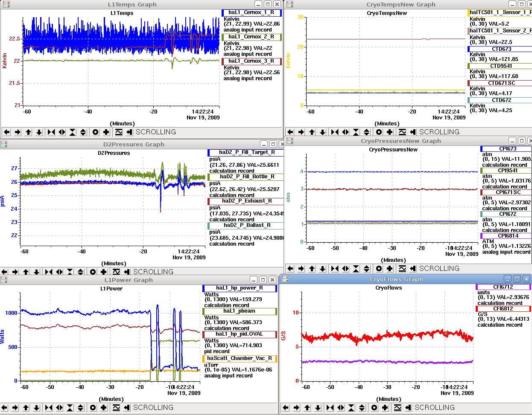Select the haD2_P_Fill_Target_R legend entry
The width and height of the screenshot is (532, 415).
point(246,153)
